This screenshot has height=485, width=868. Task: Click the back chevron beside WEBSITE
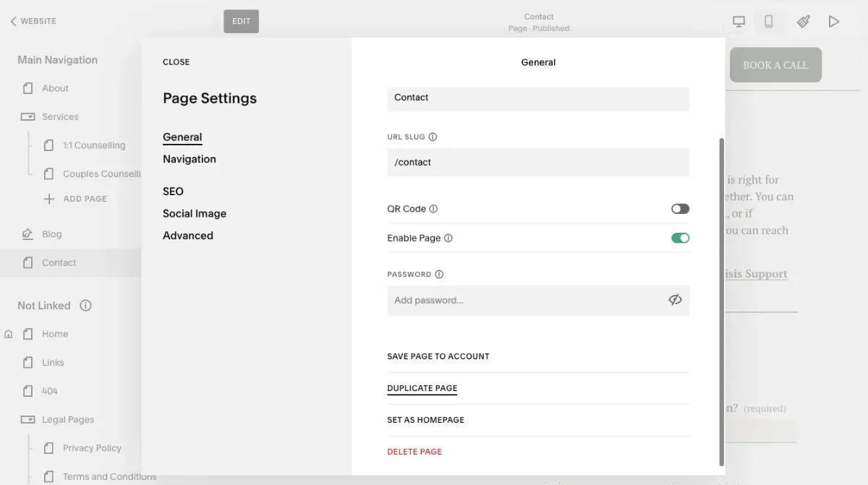pyautogui.click(x=13, y=22)
